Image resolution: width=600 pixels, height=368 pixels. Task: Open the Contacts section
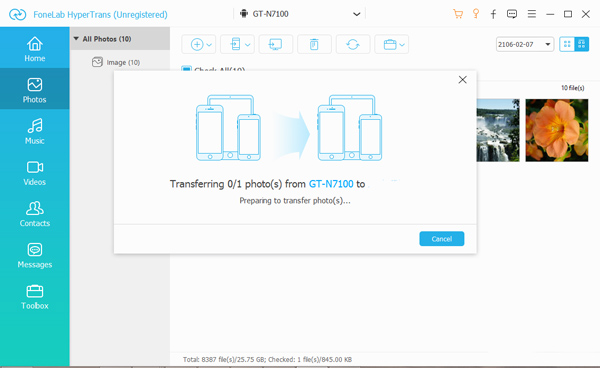pos(34,213)
